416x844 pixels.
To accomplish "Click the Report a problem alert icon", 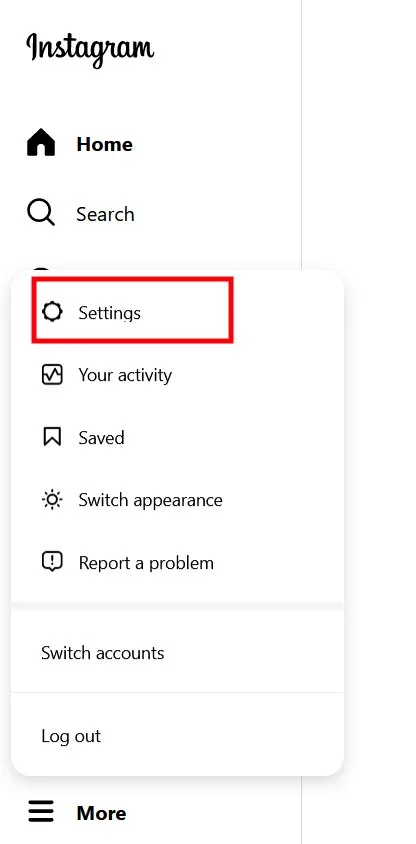I will (52, 562).
